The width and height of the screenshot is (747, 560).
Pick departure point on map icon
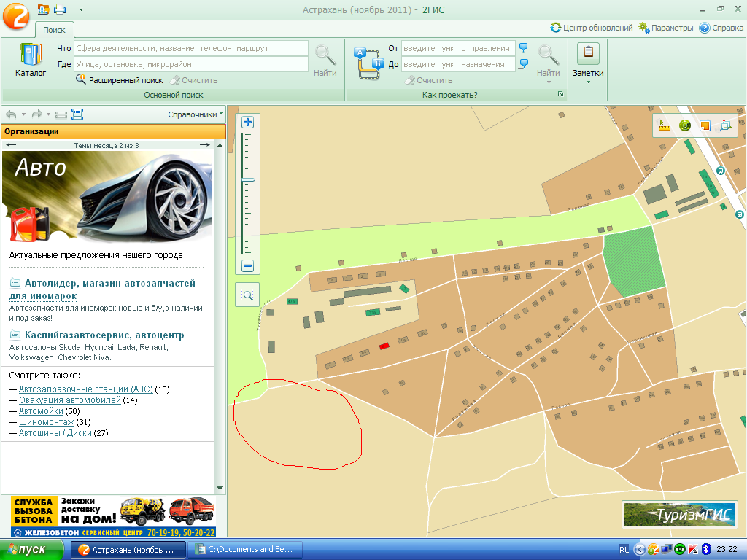click(524, 47)
